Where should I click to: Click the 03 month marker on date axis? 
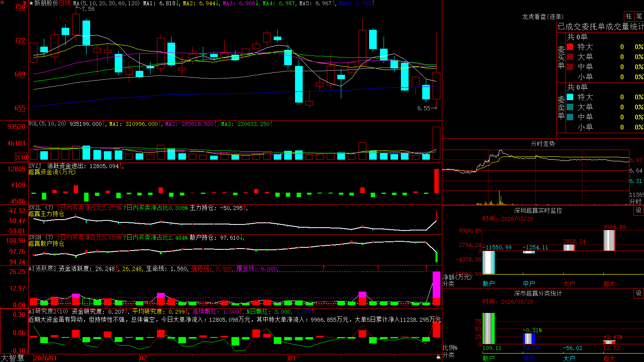pyautogui.click(x=292, y=358)
